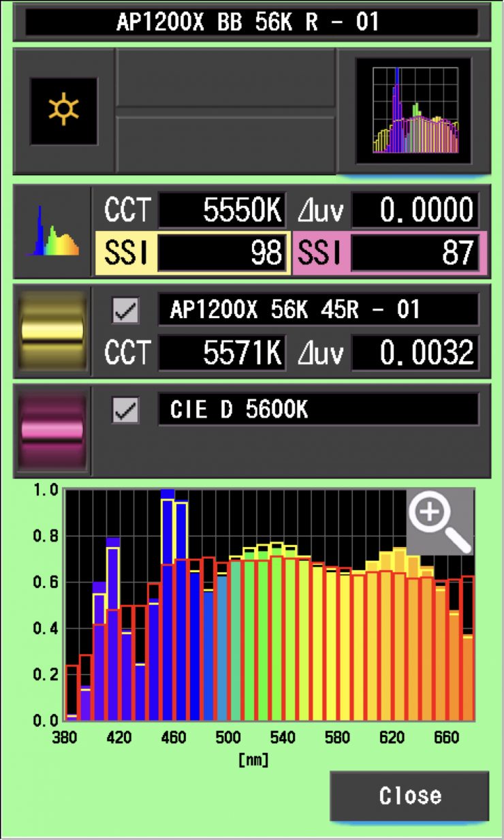Select the Δuv 0.0000 value field

[x=415, y=211]
